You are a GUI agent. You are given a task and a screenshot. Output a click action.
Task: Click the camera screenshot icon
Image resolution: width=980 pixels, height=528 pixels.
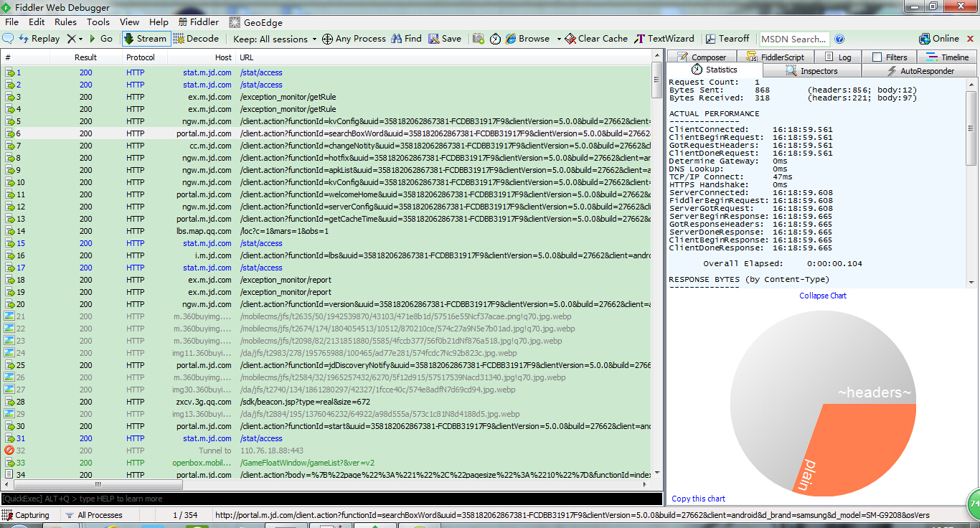click(478, 39)
